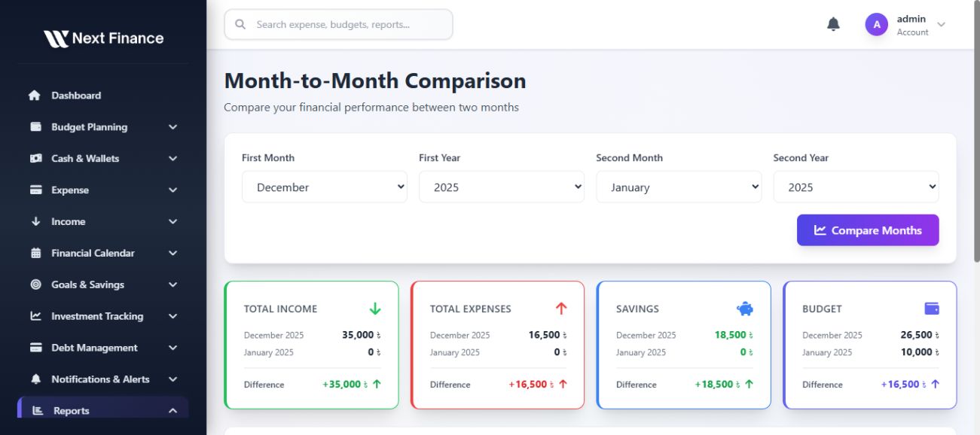This screenshot has height=435, width=980.
Task: Click the Budget wallet icon
Action: point(931,309)
